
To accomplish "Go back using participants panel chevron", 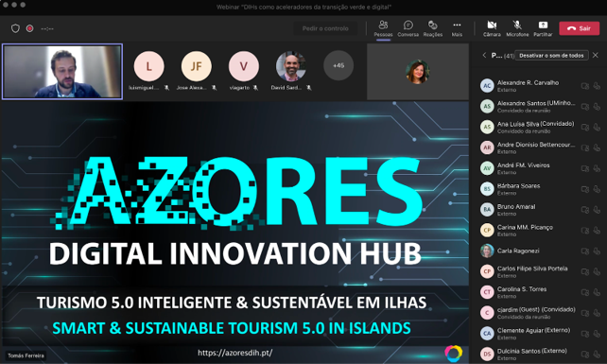I will [484, 56].
